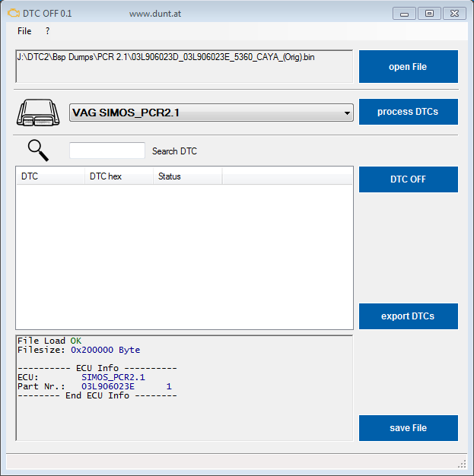Click the engine icon in the title bar
Screen dimensions: 474x476
click(14, 14)
